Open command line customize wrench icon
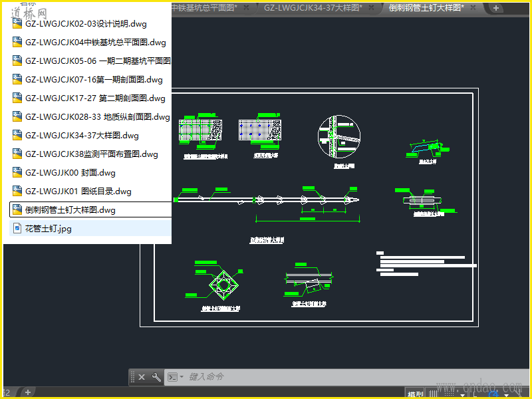532x399 pixels. tap(156, 377)
